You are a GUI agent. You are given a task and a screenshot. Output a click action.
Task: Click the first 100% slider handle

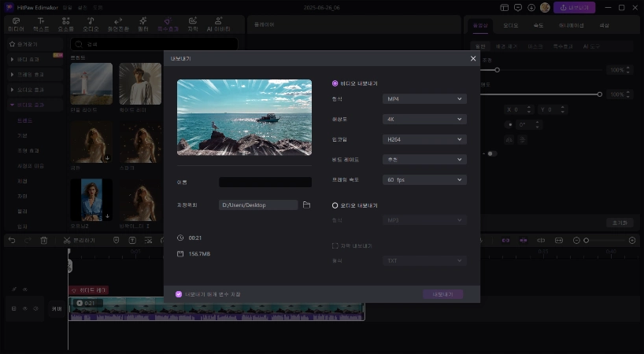tap(497, 70)
